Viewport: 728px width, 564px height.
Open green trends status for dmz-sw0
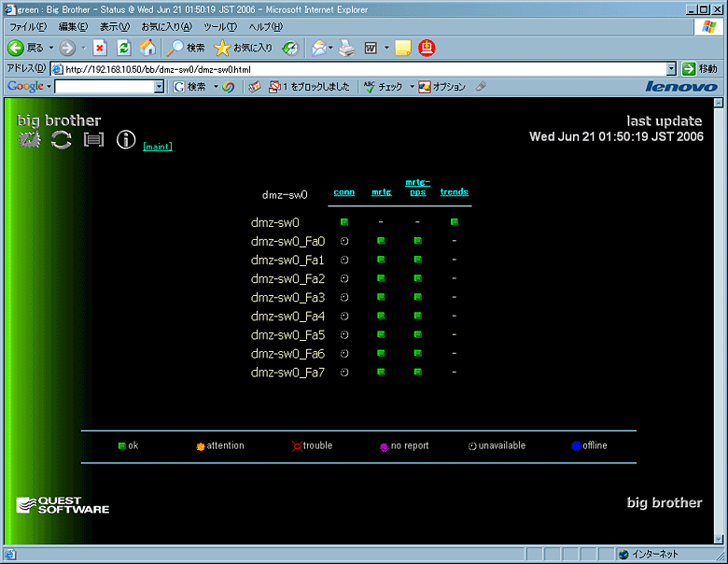455,222
